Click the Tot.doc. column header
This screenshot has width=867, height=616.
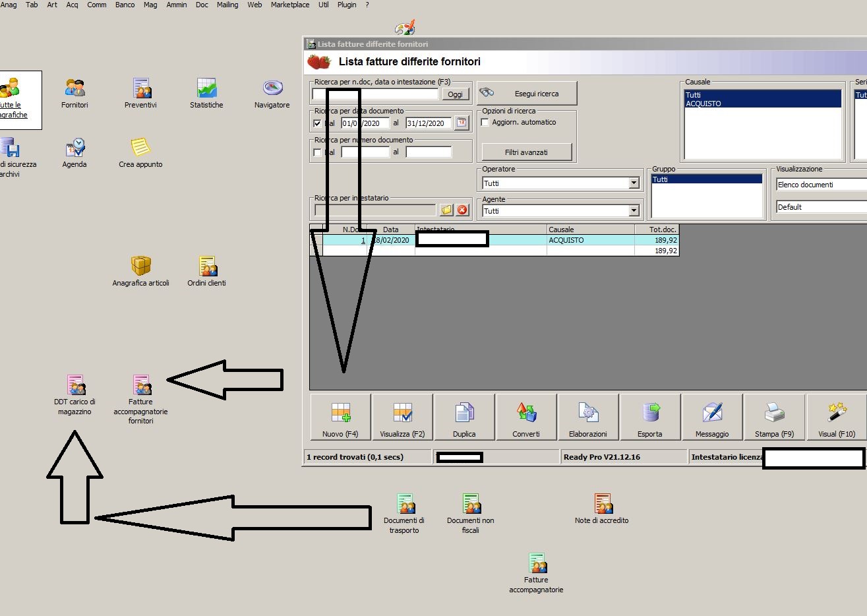[656, 230]
